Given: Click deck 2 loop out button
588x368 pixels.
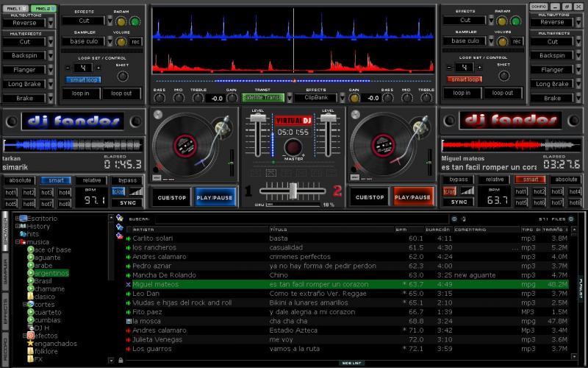Looking at the screenshot, I should pyautogui.click(x=503, y=93).
